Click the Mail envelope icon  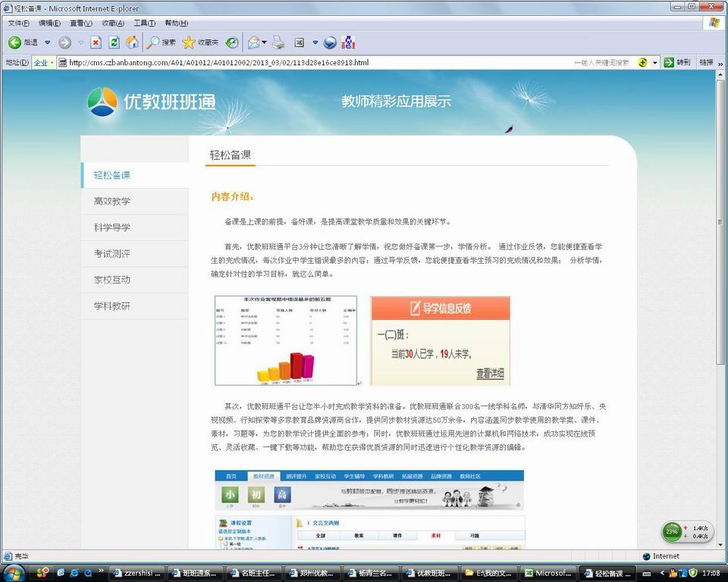[x=253, y=42]
